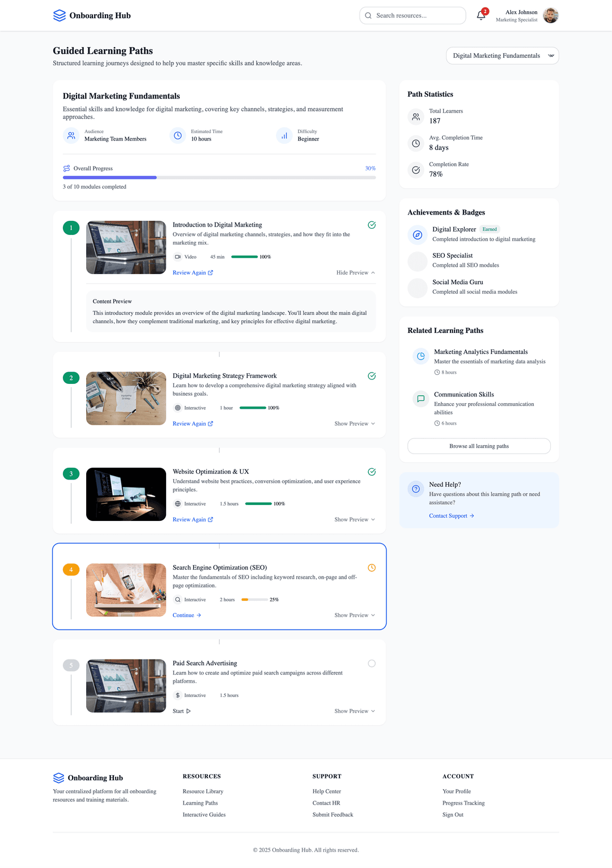Click the Need Help question mark icon
Screen dimensions: 612x868
pos(416,489)
